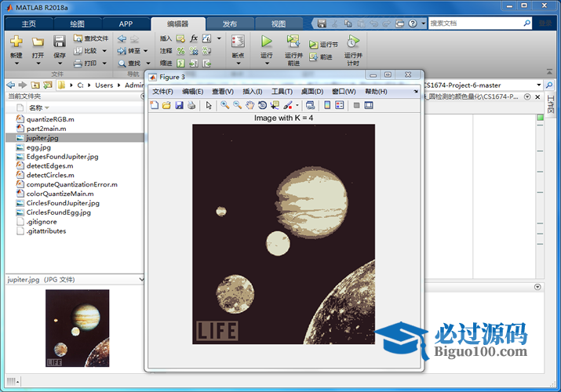The width and height of the screenshot is (561, 392).
Task: Expand dropdown under Breakpoints (断点)
Action: (x=239, y=64)
